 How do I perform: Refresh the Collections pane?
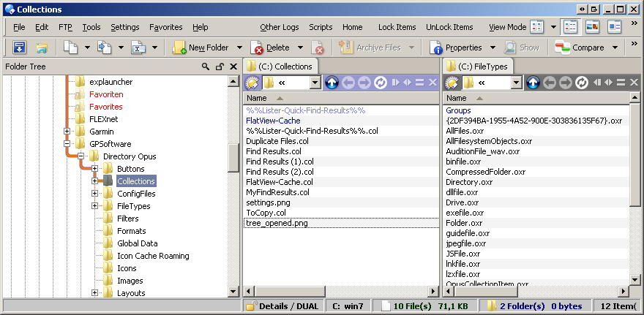381,83
